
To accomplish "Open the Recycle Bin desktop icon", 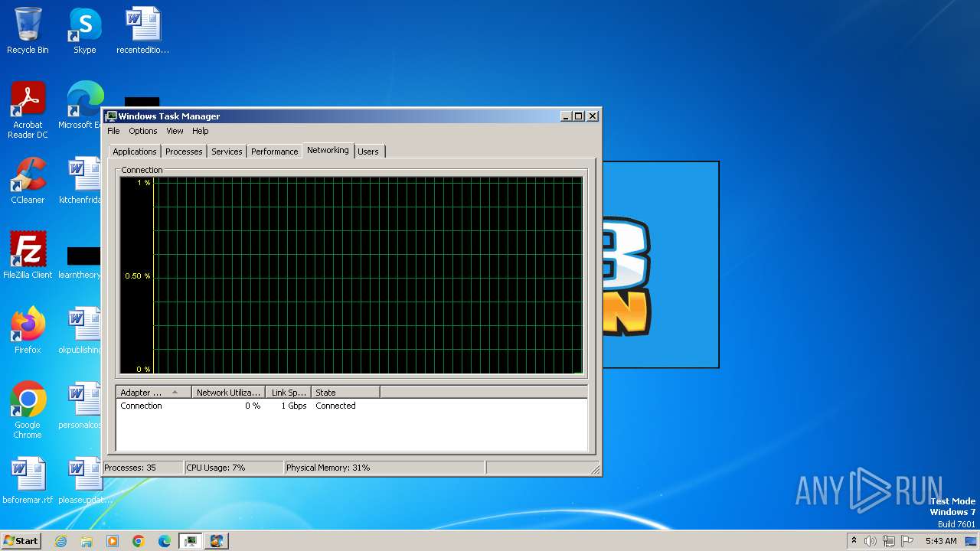I will point(28,31).
